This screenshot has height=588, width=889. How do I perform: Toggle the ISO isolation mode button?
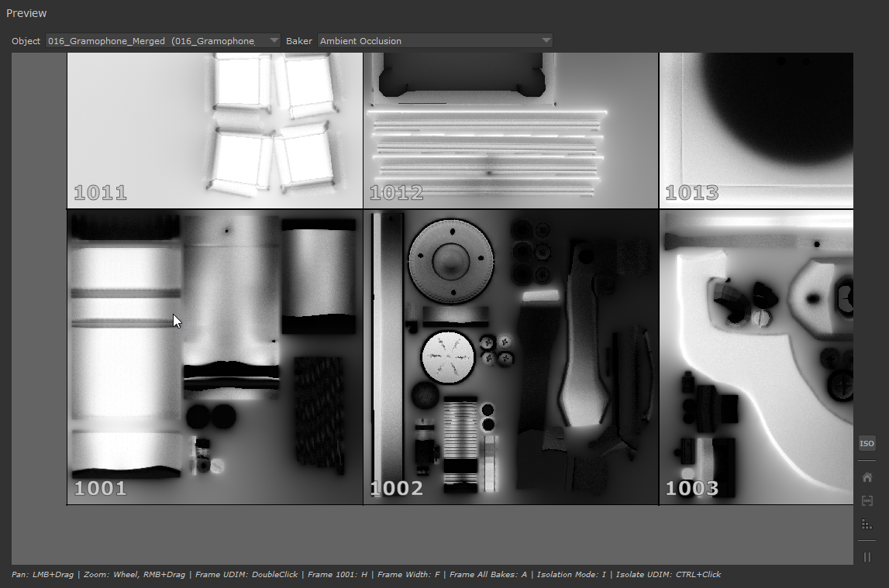867,444
